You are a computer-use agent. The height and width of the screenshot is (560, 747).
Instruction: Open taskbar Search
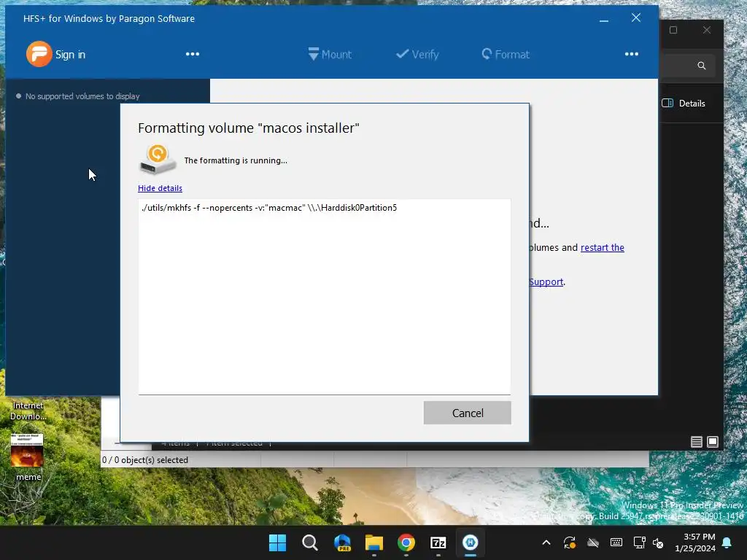coord(309,542)
